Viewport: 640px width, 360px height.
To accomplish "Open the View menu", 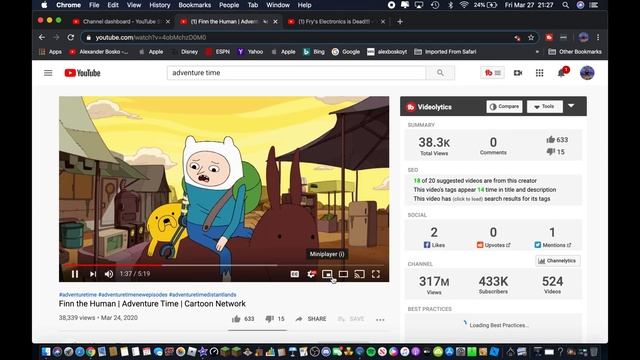I will 133,5.
